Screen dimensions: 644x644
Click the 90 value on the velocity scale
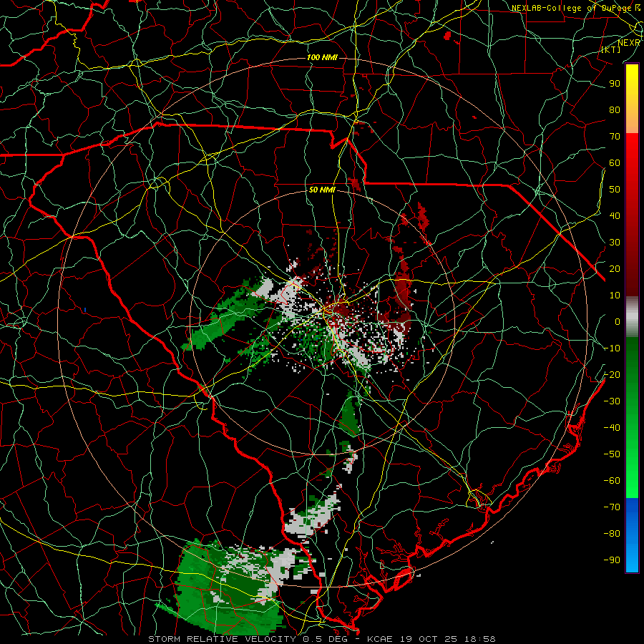click(x=615, y=84)
